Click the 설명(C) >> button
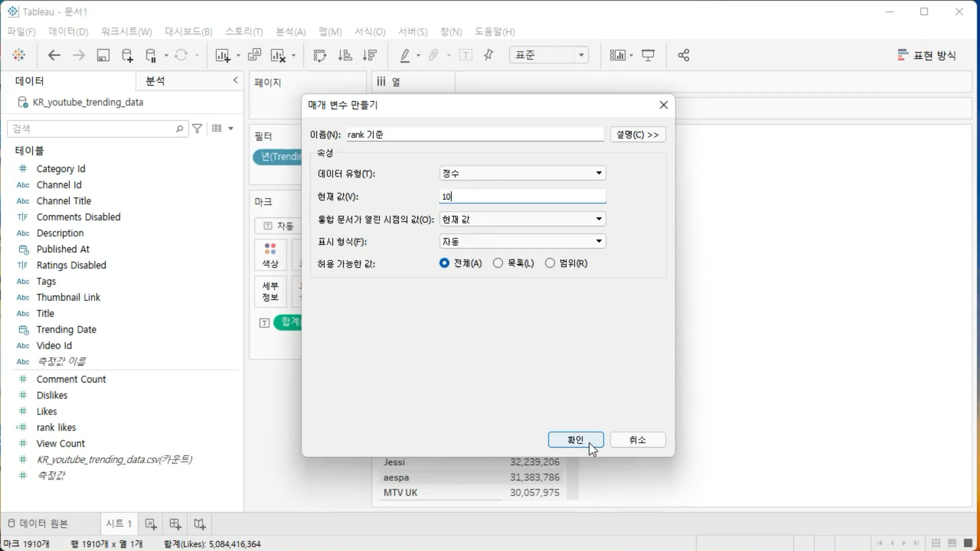Image resolution: width=980 pixels, height=551 pixels. tap(638, 135)
